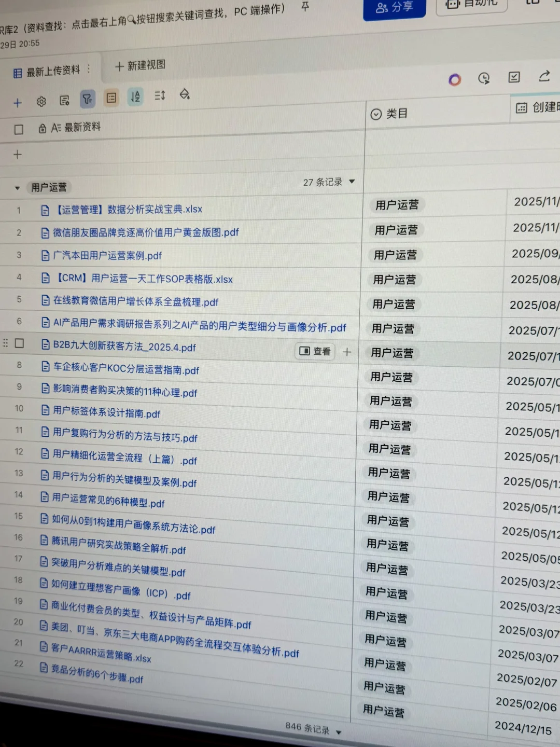Open the checklist form icon near share arrow
560x747 pixels.
(x=514, y=77)
